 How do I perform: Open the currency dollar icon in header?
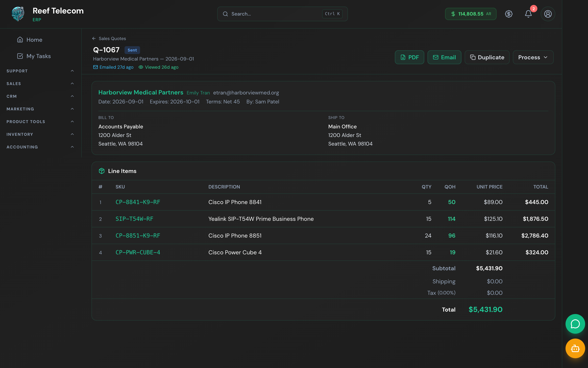tap(509, 14)
